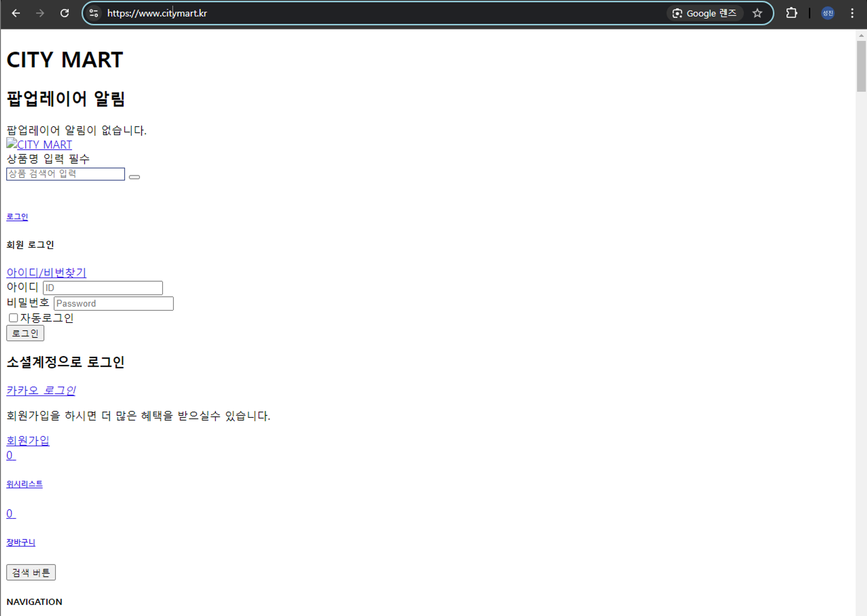867x616 pixels.
Task: Click the Google Lens button
Action: (704, 13)
